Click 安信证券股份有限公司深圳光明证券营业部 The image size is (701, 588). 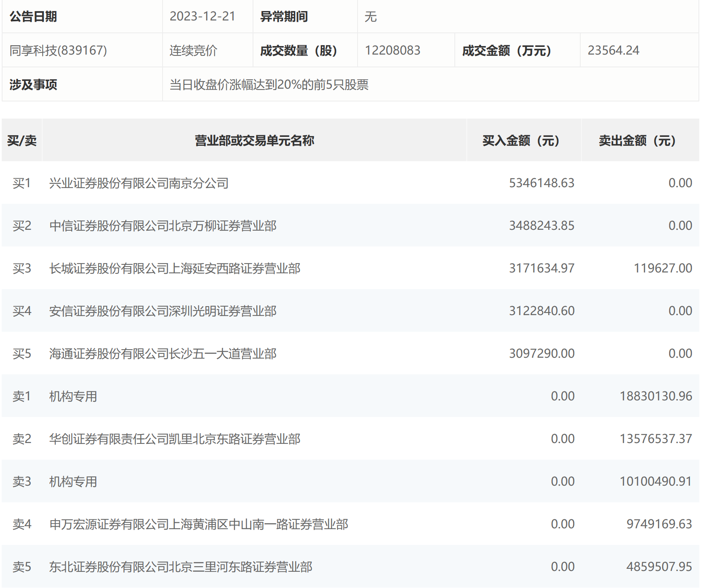coord(163,311)
